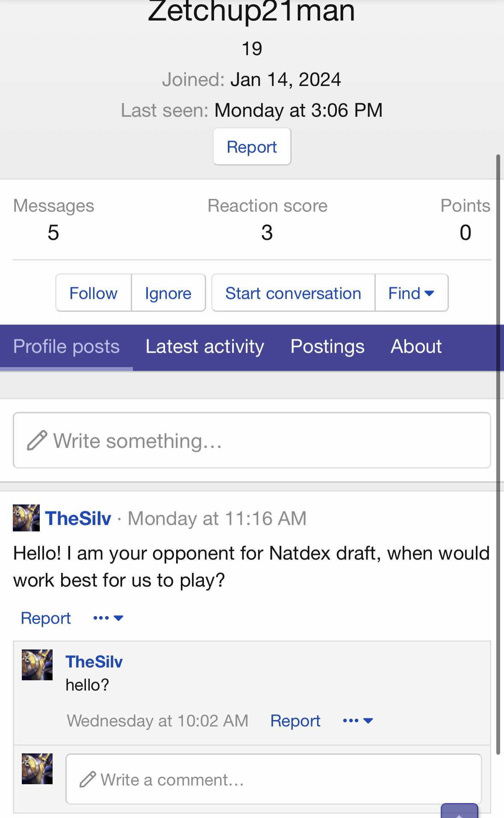Click TheSilv's avatar on the profile post

click(x=26, y=518)
